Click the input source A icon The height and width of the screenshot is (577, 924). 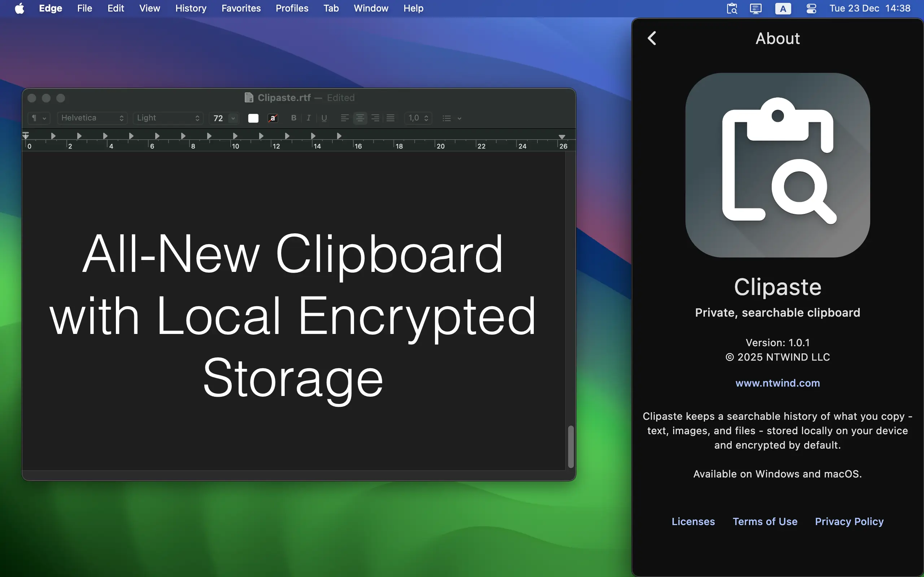click(x=783, y=8)
